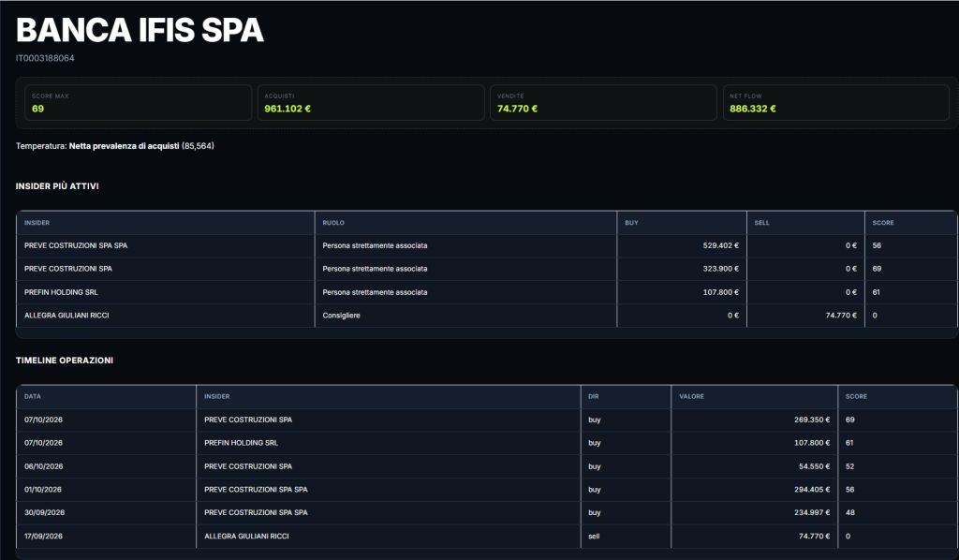The width and height of the screenshot is (959, 560).
Task: Click the Vendite card showing 74.770 €
Action: (603, 103)
